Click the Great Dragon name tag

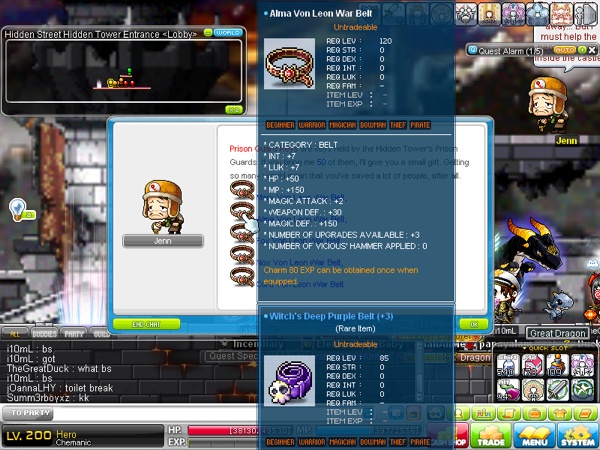(x=558, y=333)
